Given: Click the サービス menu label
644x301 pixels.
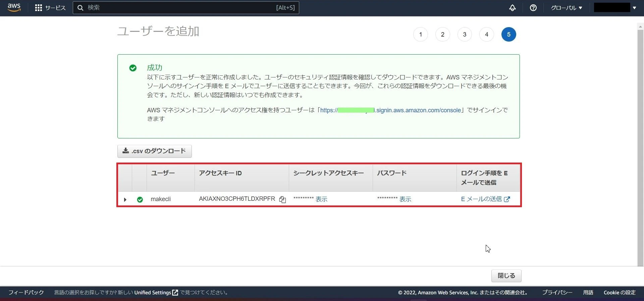Looking at the screenshot, I should point(55,8).
